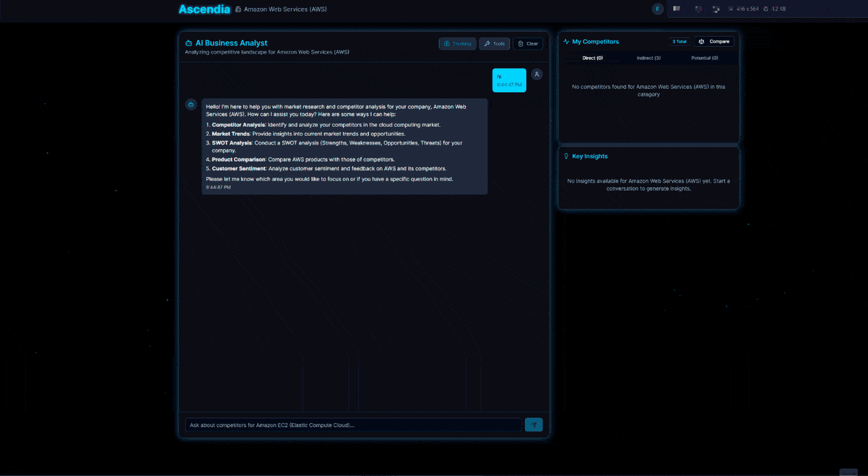This screenshot has height=476, width=868.
Task: Click the No competitors found message
Action: [648, 90]
